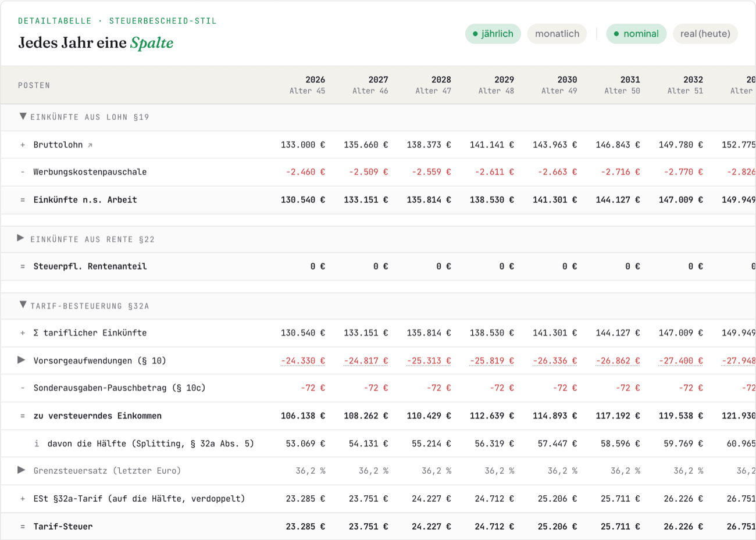Select the 2028 Sonderausgaben-Pauschbetrag cell -72 €
Viewport: 756px width, 540px height.
(x=439, y=388)
